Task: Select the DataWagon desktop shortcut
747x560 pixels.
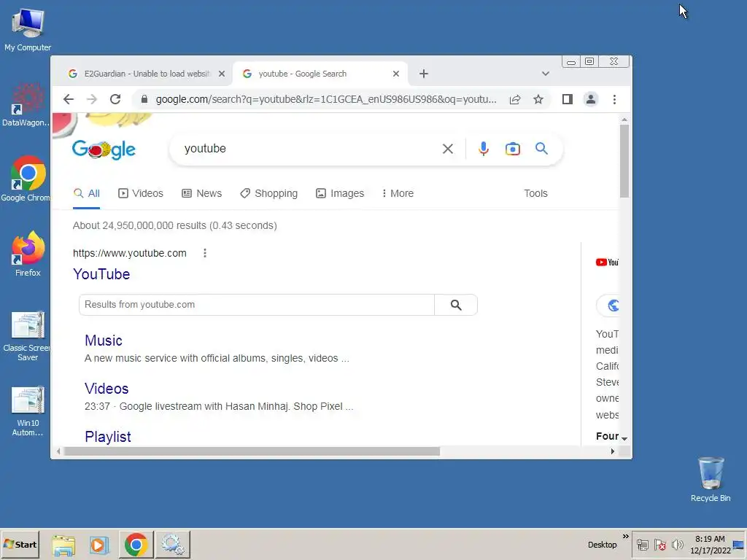Action: (x=26, y=105)
